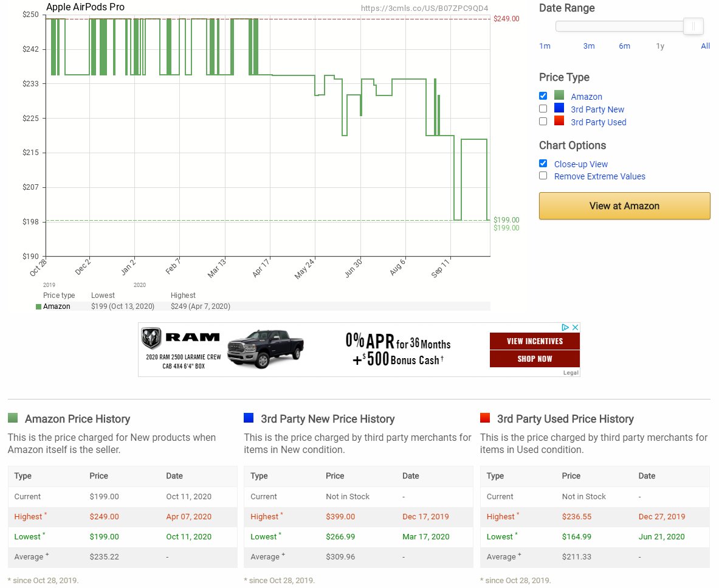Check the Amazon price type checkbox

coord(543,96)
